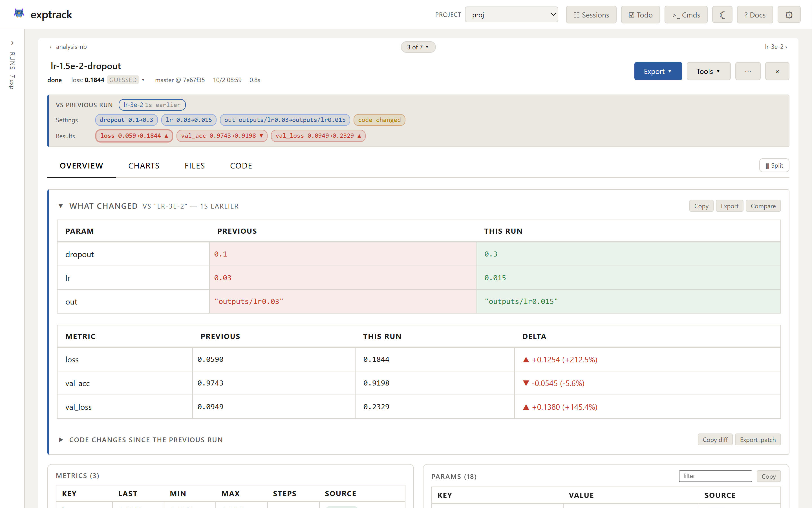This screenshot has width=812, height=508.
Task: Open the PROJECT dropdown showing proj
Action: [511, 15]
